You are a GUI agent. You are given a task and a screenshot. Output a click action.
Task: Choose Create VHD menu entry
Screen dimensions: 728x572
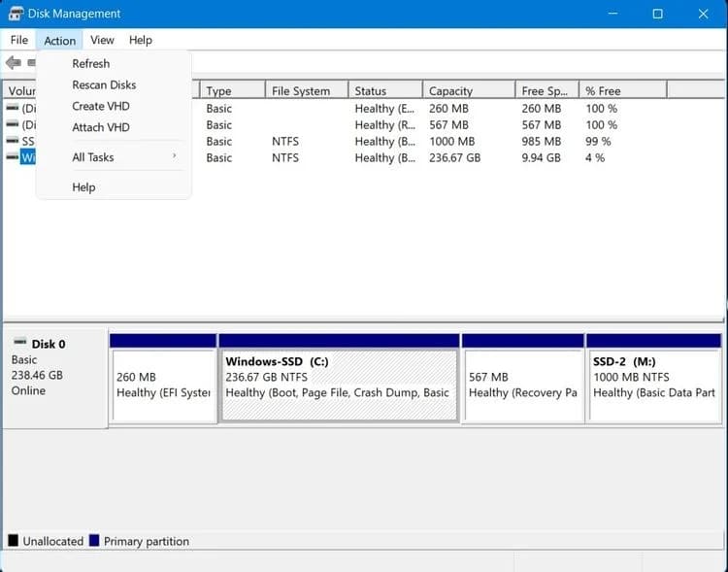click(x=101, y=106)
